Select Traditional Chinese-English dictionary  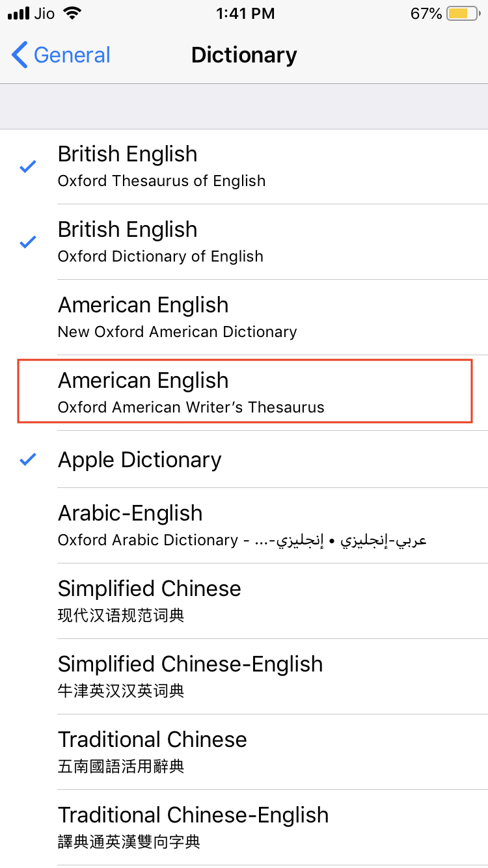pos(244,828)
